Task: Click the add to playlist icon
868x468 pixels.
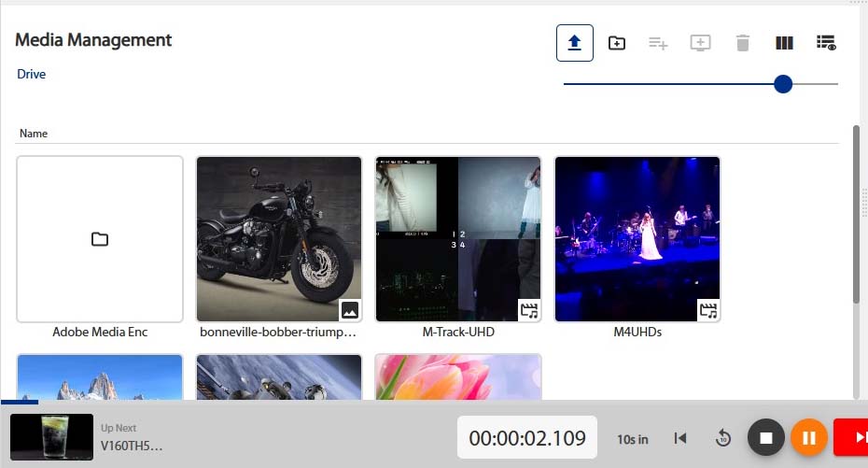Action: pyautogui.click(x=658, y=43)
